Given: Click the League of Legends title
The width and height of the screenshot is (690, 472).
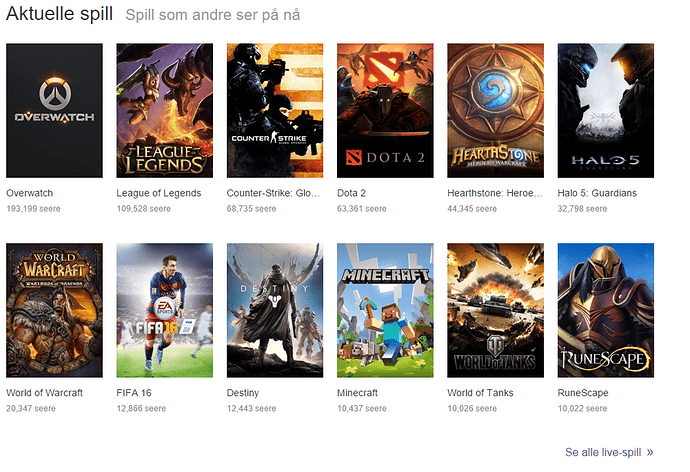Looking at the screenshot, I should 159,193.
